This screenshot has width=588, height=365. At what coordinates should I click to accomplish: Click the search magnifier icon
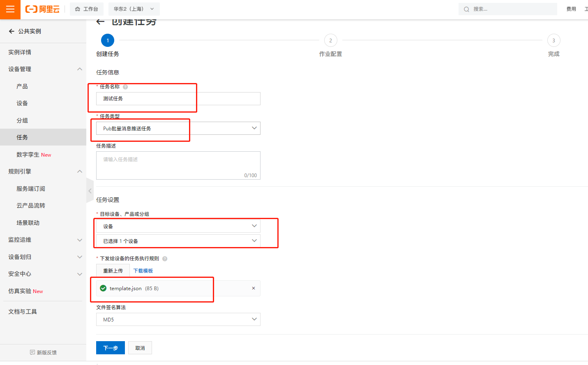click(466, 9)
